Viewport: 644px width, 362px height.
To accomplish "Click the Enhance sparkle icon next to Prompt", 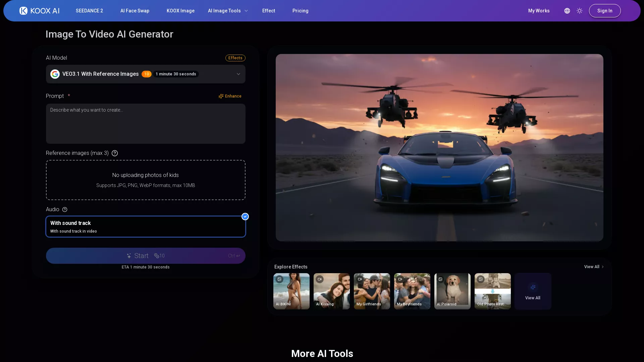I will pyautogui.click(x=221, y=96).
